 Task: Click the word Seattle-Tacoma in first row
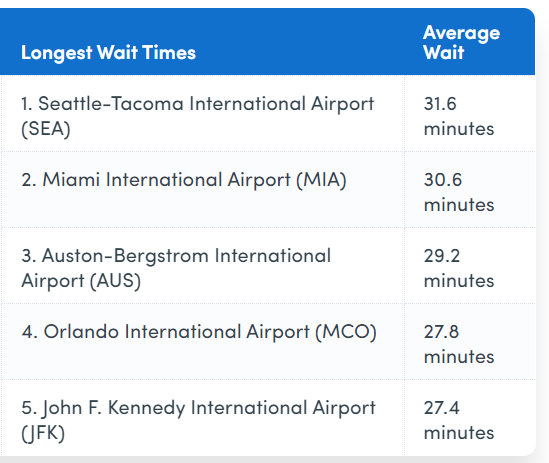(x=111, y=104)
